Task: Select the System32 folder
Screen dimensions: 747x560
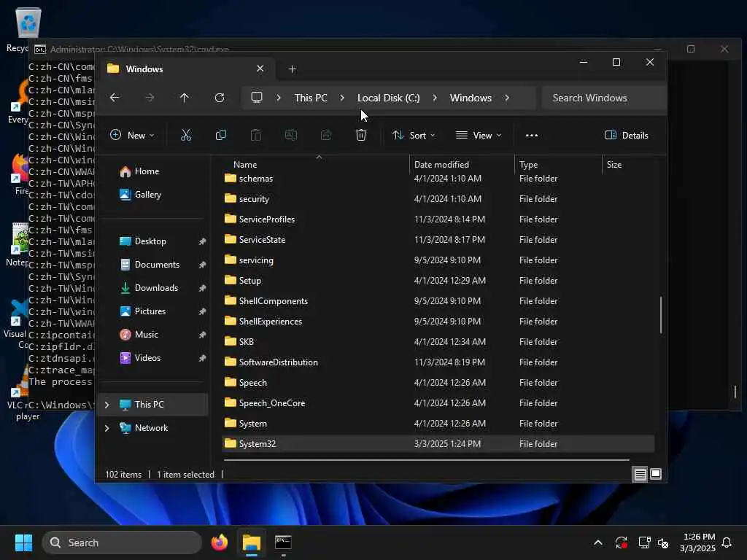Action: (x=438, y=444)
